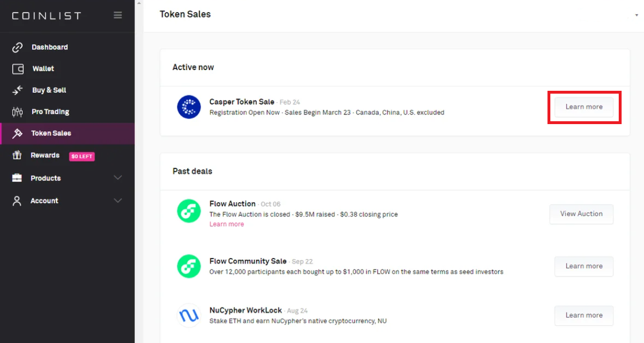Image resolution: width=644 pixels, height=343 pixels.
Task: Click pink Learn more link under Flow Auction
Action: tap(226, 224)
